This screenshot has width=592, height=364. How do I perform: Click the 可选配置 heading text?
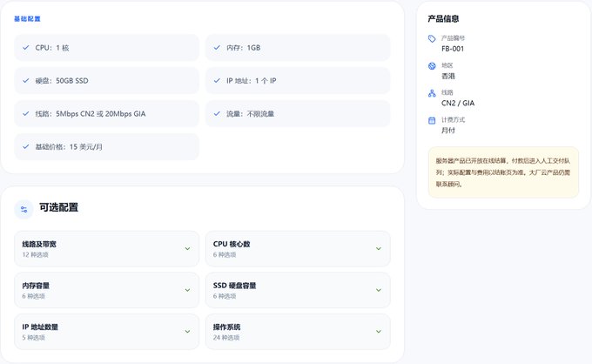58,207
